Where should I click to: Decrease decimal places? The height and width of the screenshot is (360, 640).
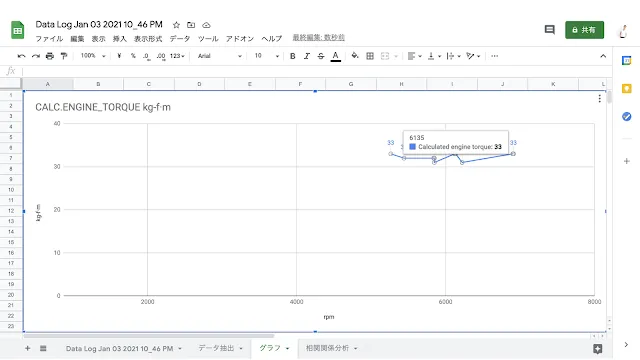click(x=146, y=56)
